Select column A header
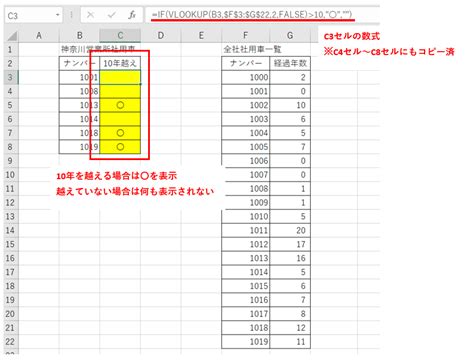This screenshot has height=363, width=474. [x=39, y=35]
